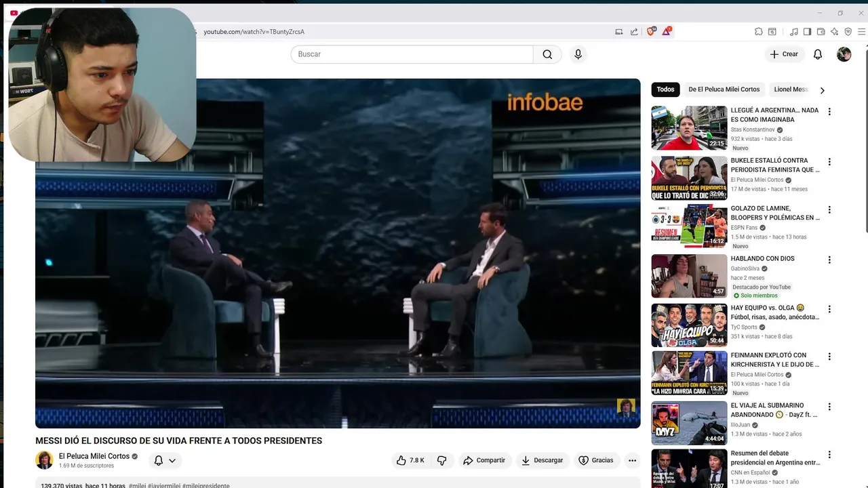
Task: Open Brave Rewards triangle icon
Action: click(667, 31)
